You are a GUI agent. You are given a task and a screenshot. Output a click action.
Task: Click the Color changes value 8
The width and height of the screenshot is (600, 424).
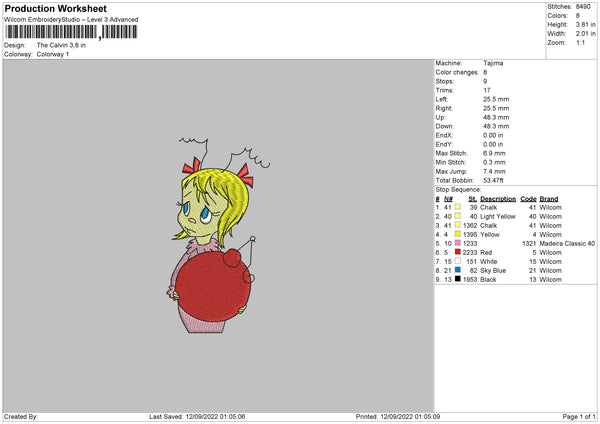click(485, 72)
